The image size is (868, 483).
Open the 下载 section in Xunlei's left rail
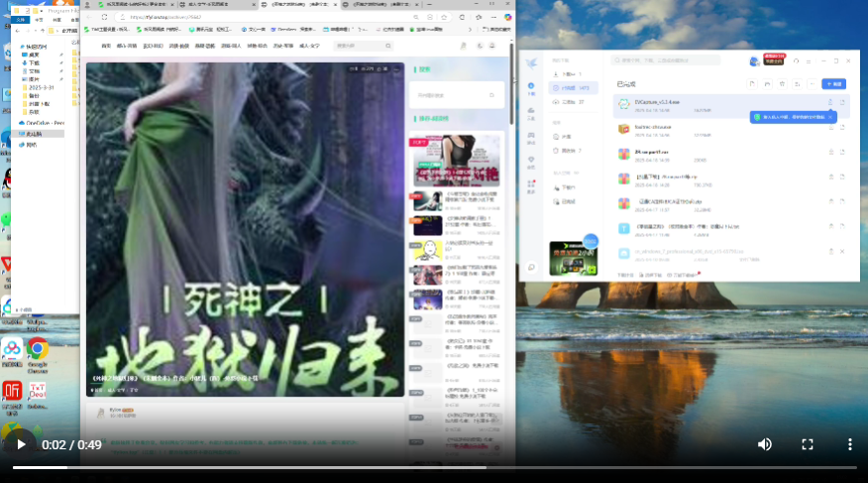tap(531, 88)
